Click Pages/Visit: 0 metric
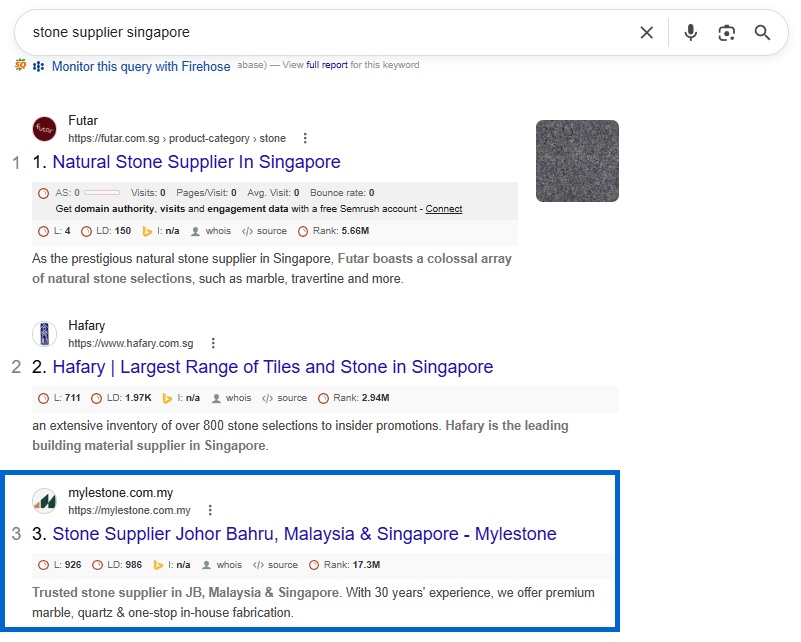 click(x=206, y=193)
